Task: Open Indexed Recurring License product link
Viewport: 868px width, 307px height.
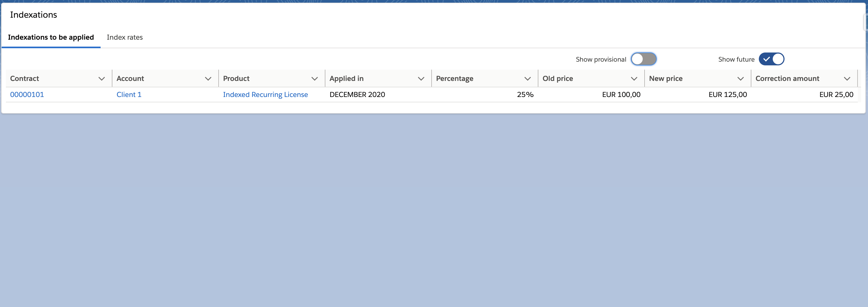Action: click(265, 95)
